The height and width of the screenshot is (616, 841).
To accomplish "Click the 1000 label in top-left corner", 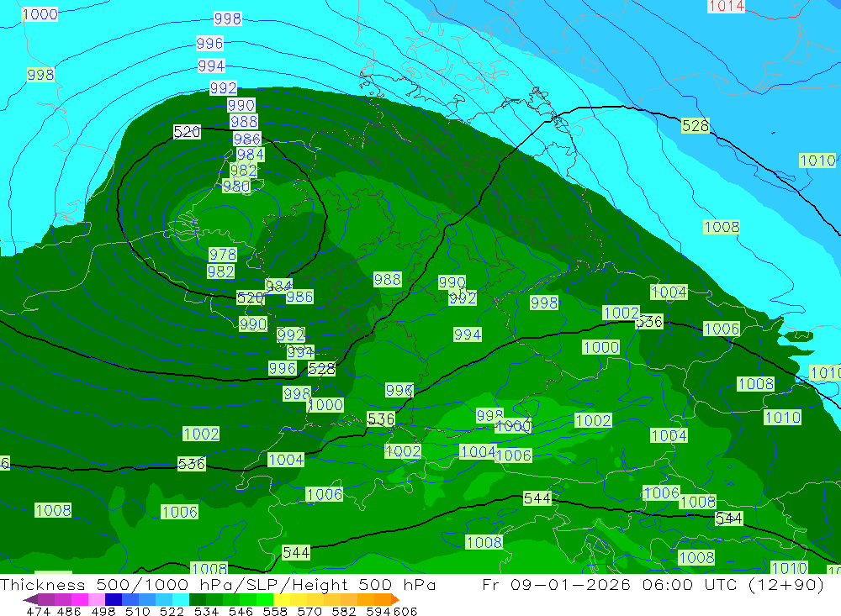I will (x=40, y=14).
